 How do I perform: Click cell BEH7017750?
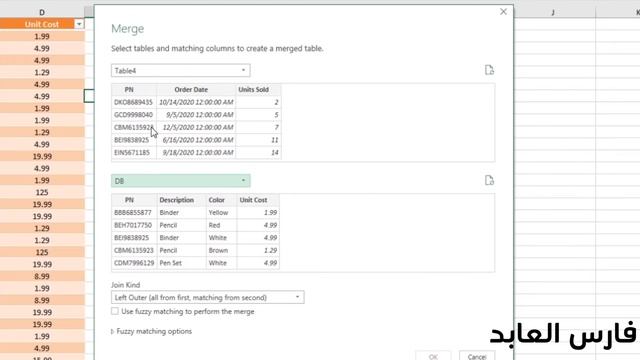(133, 225)
